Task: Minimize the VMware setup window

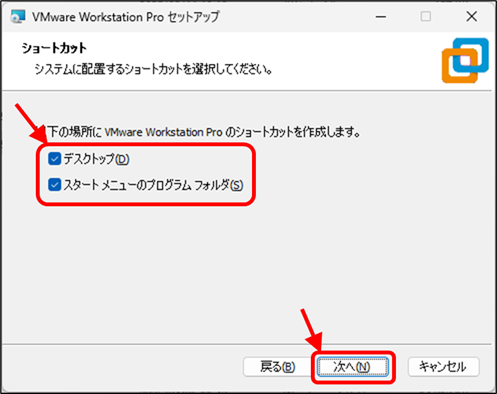Action: tap(381, 16)
